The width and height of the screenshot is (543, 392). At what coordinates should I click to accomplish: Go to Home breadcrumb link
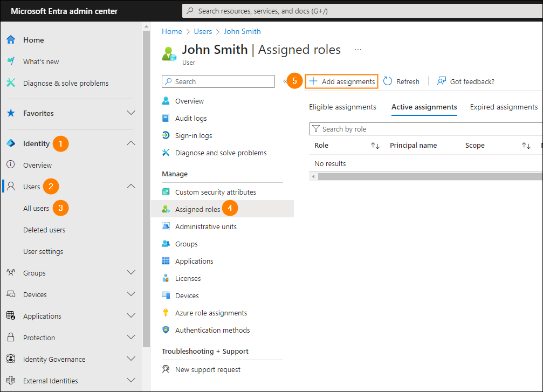172,31
